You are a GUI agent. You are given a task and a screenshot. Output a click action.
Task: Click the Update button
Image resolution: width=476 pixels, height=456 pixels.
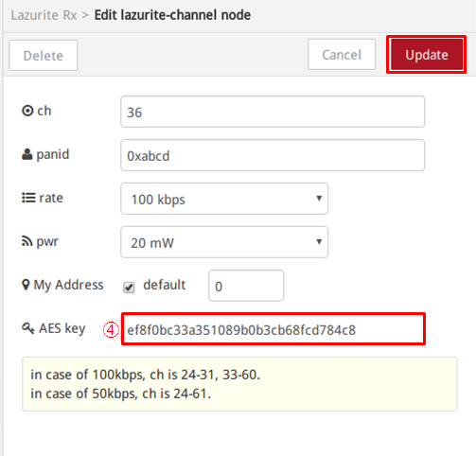[x=427, y=55]
